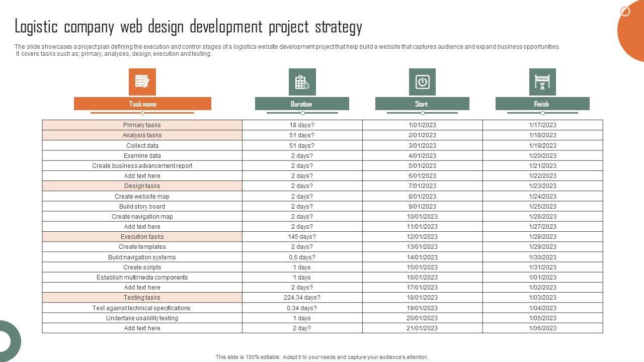
Task: Select "Add text here" in the 21/01/2023 row
Action: [142, 328]
